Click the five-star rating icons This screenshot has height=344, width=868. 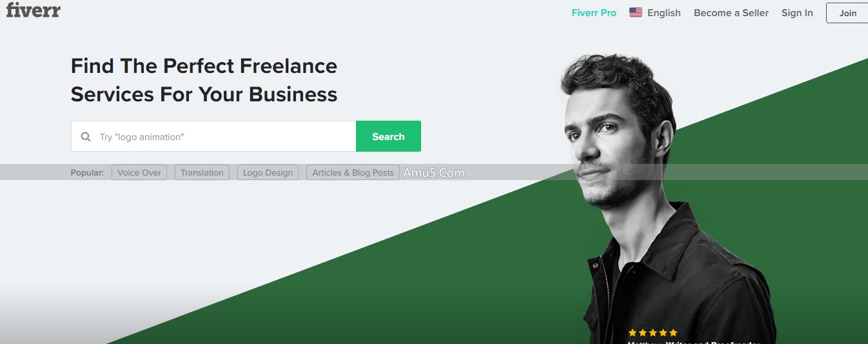(653, 332)
